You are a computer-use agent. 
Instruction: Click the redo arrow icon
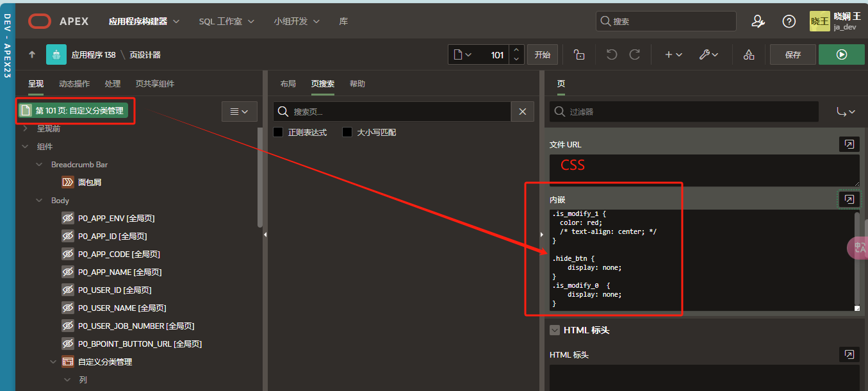(x=634, y=55)
